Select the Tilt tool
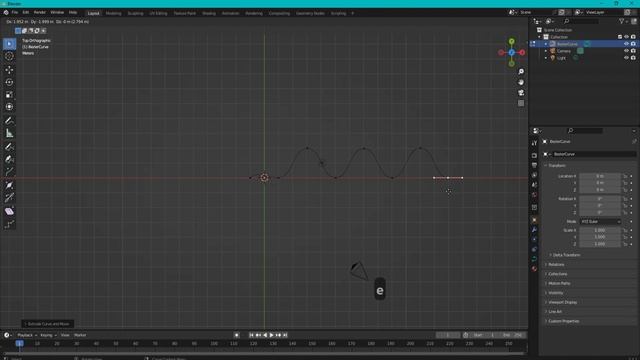 9,198
